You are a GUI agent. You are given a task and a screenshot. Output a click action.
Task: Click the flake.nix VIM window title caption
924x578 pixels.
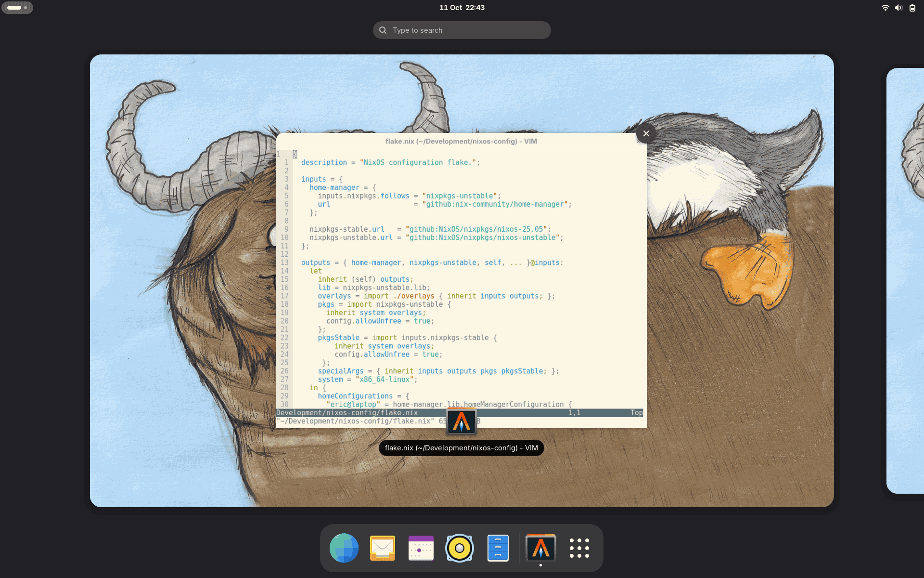coord(461,448)
